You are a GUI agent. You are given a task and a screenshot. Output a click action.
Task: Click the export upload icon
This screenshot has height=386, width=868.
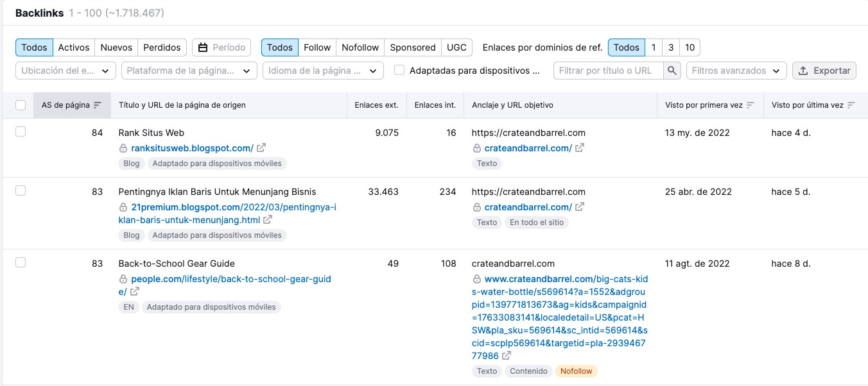click(x=803, y=71)
